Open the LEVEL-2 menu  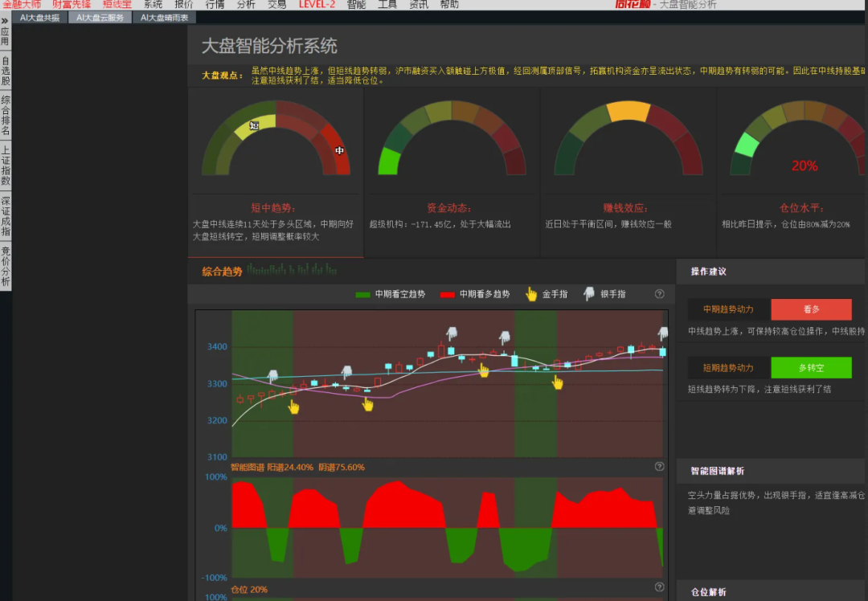click(317, 5)
